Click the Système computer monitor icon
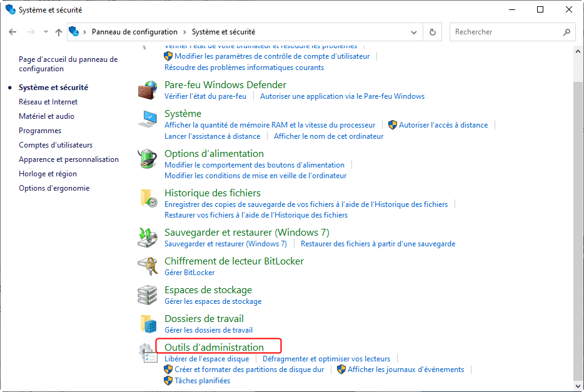This screenshot has height=392, width=584. pyautogui.click(x=147, y=119)
